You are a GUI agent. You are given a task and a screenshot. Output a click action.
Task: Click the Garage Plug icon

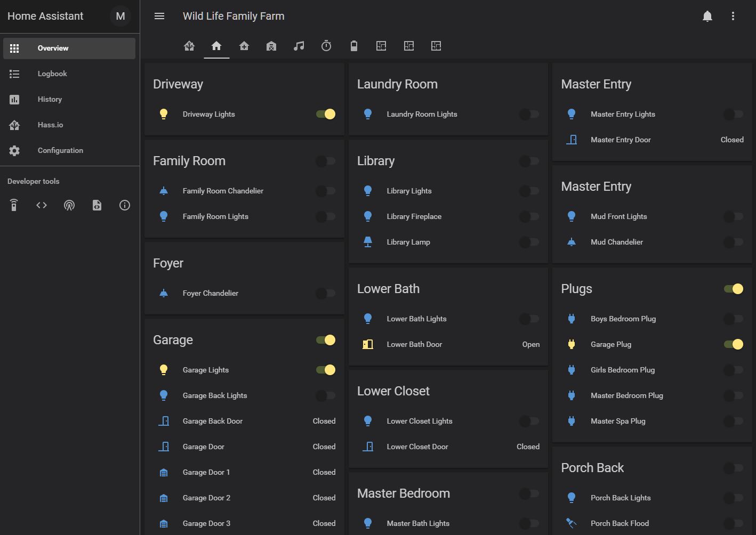571,344
